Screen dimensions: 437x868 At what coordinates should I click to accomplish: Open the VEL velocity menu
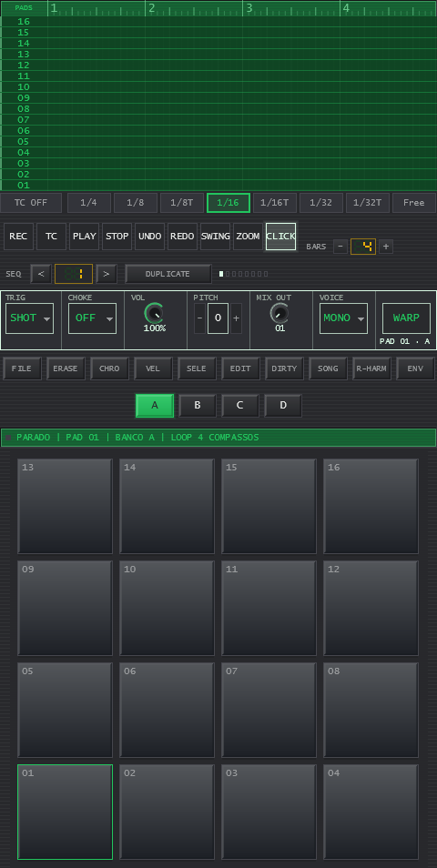pos(153,368)
